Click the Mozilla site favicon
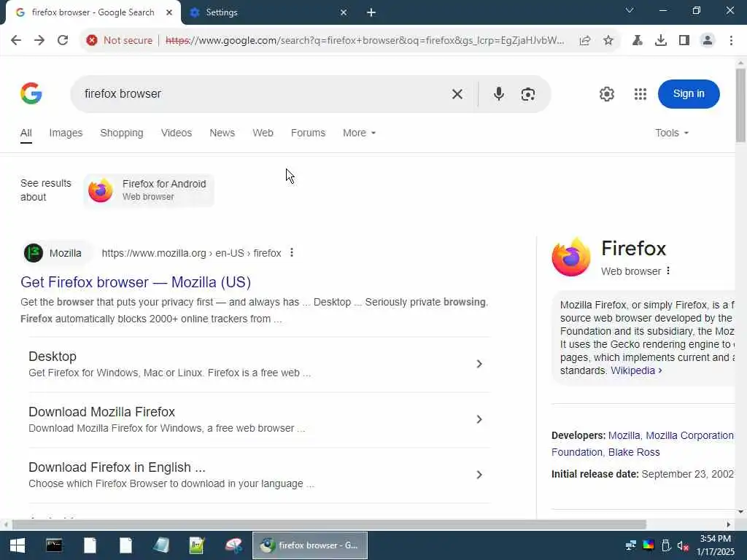 click(34, 253)
